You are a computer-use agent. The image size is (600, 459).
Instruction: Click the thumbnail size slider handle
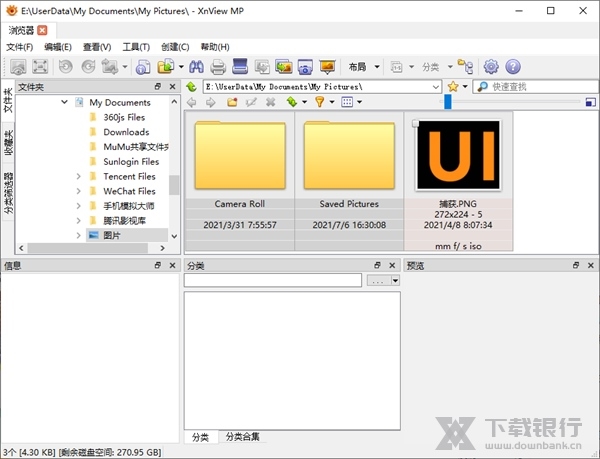coord(448,102)
